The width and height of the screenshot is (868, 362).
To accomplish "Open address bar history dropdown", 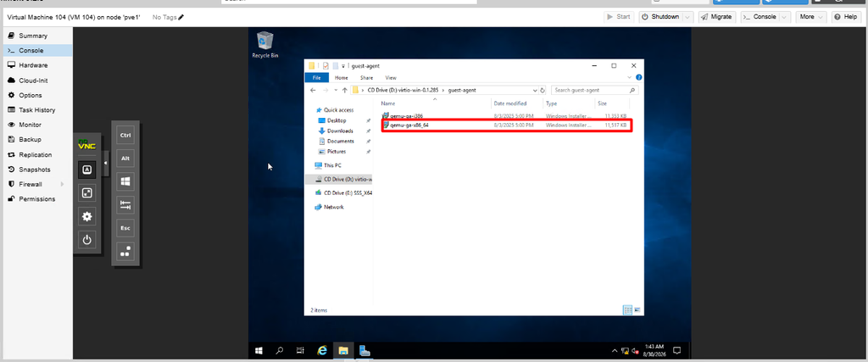I will click(535, 90).
